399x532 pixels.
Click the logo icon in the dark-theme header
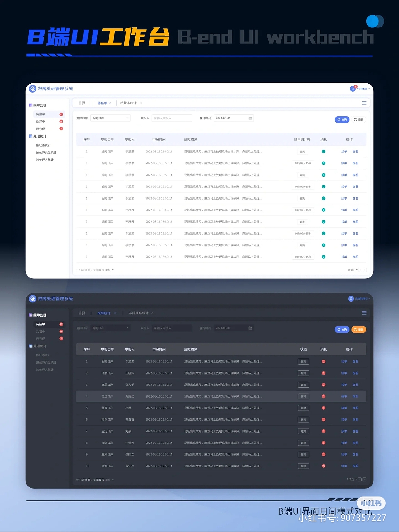coord(32,299)
